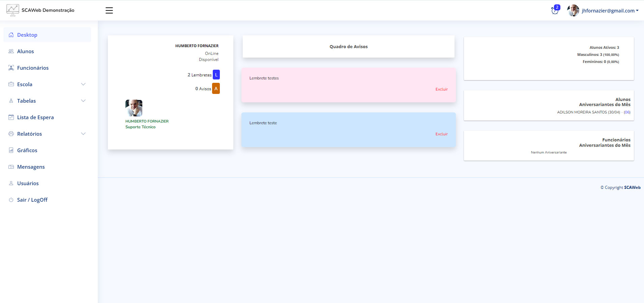Click Excluir on blue 'Lembrete teste' note
The height and width of the screenshot is (303, 644).
click(441, 134)
